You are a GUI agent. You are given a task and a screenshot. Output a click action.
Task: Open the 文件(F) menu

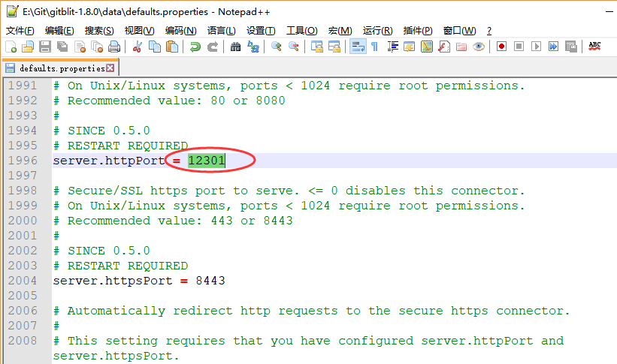click(x=20, y=31)
